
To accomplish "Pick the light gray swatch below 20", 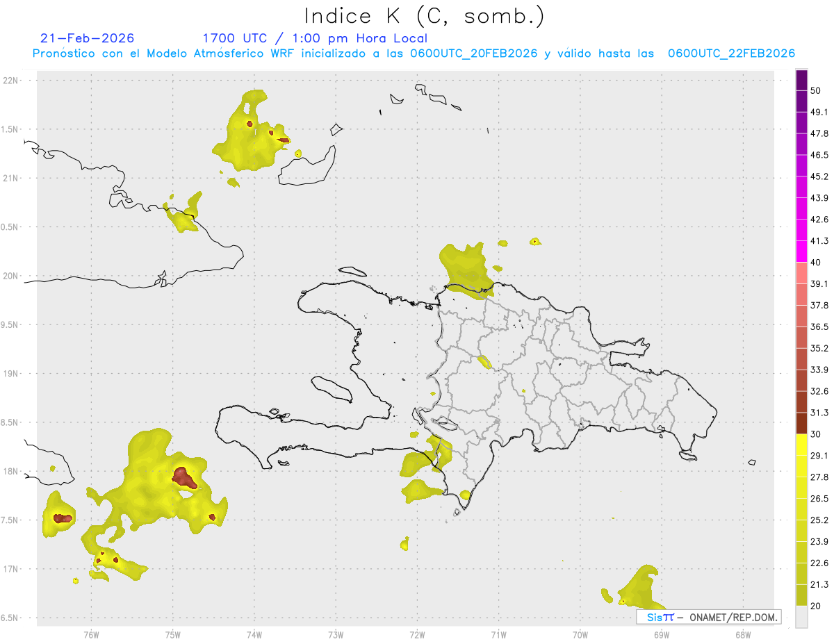I will (x=802, y=618).
